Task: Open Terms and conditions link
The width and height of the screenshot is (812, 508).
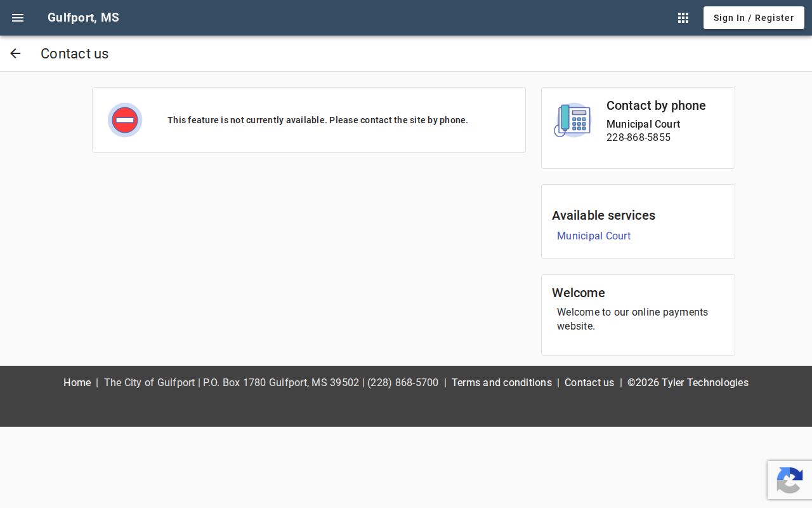Action: click(502, 382)
